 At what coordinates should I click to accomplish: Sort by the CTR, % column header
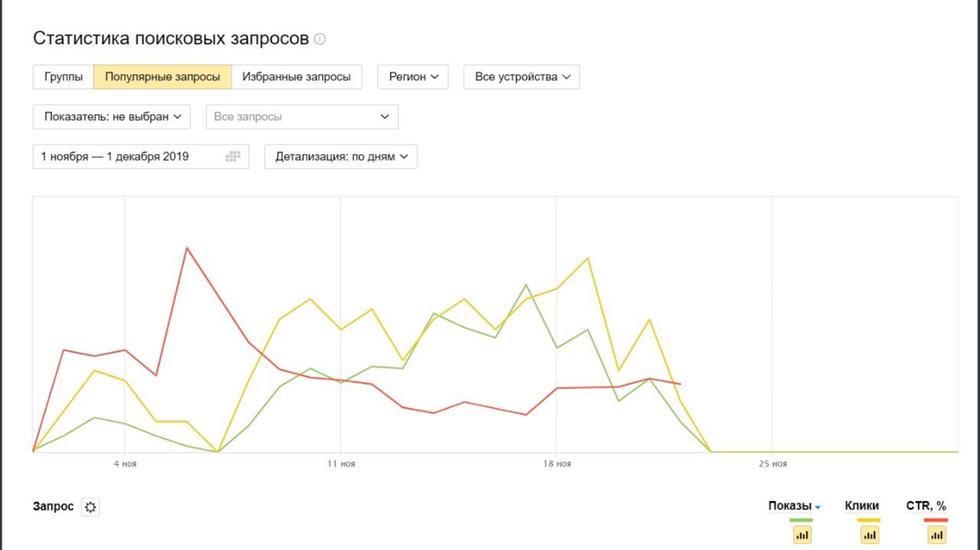pos(926,506)
